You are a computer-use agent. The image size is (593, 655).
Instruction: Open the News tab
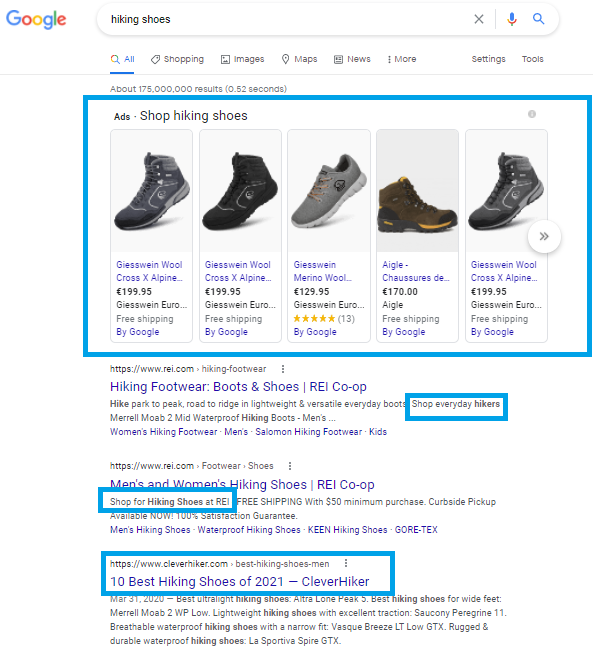click(352, 59)
